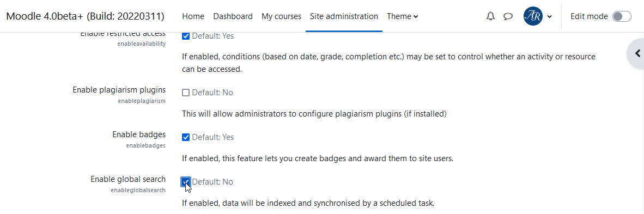The image size is (644, 214).
Task: Toggle Enable global search checkbox
Action: point(186,181)
